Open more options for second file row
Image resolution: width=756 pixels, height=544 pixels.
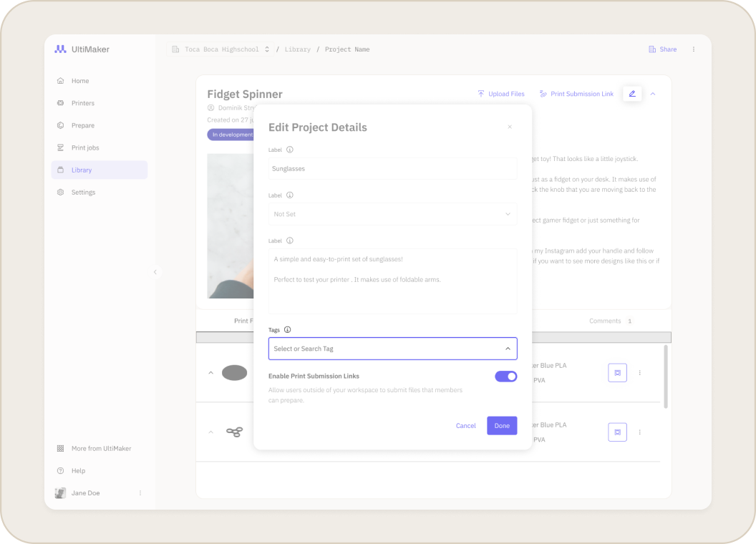640,432
